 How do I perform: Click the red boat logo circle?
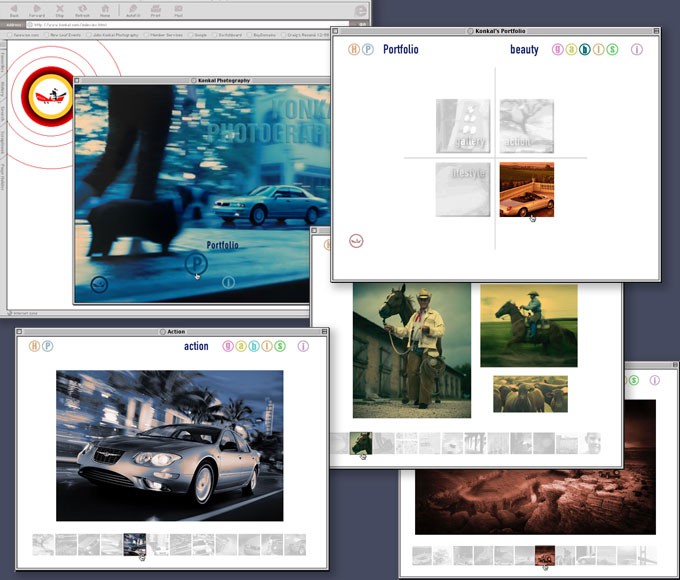tap(49, 96)
